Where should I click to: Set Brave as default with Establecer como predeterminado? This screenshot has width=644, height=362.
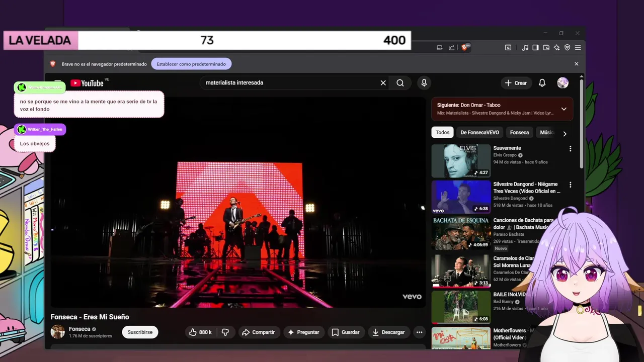point(191,64)
